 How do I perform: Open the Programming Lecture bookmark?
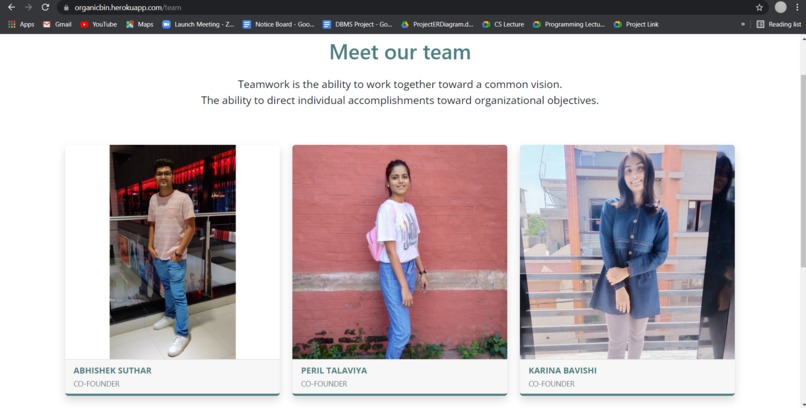(569, 24)
